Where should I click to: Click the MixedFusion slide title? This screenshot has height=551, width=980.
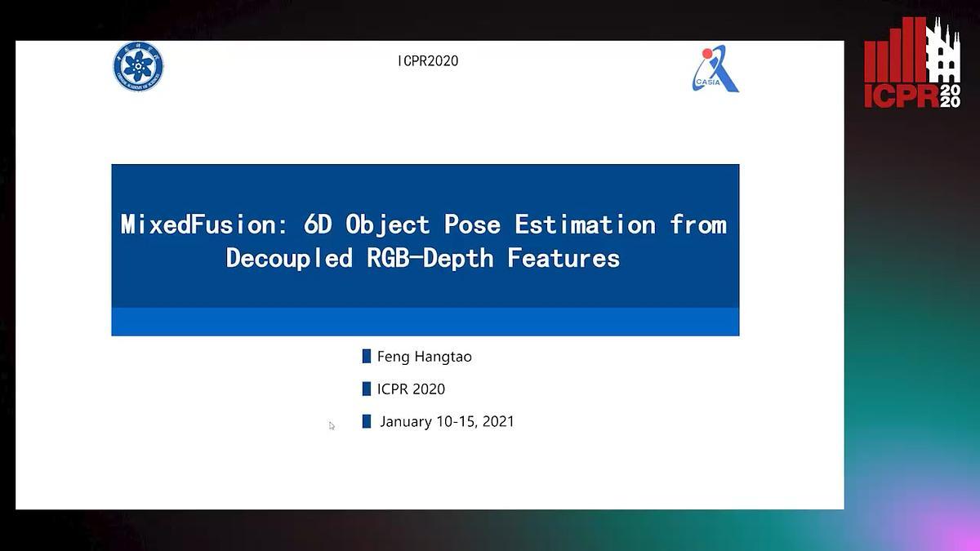(424, 241)
